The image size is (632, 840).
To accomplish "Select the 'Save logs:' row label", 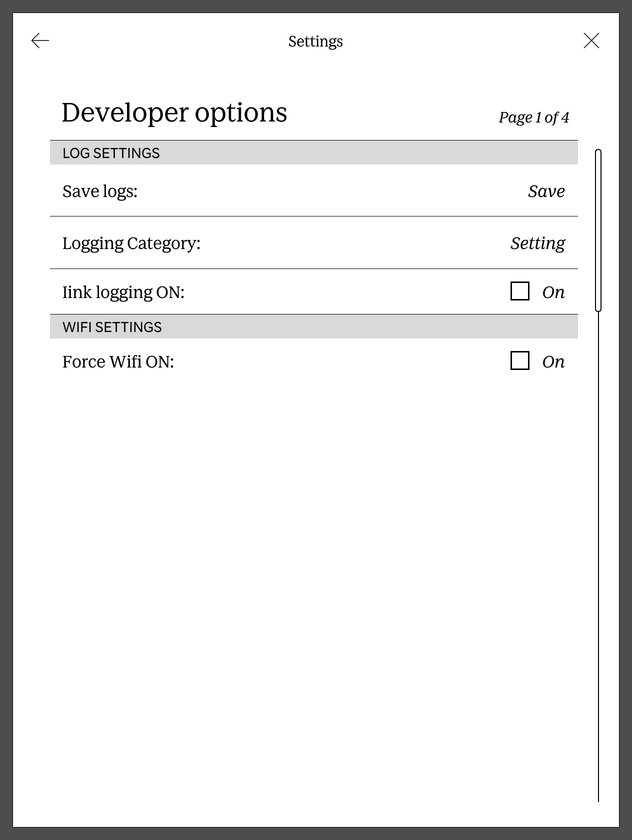I will pos(100,191).
